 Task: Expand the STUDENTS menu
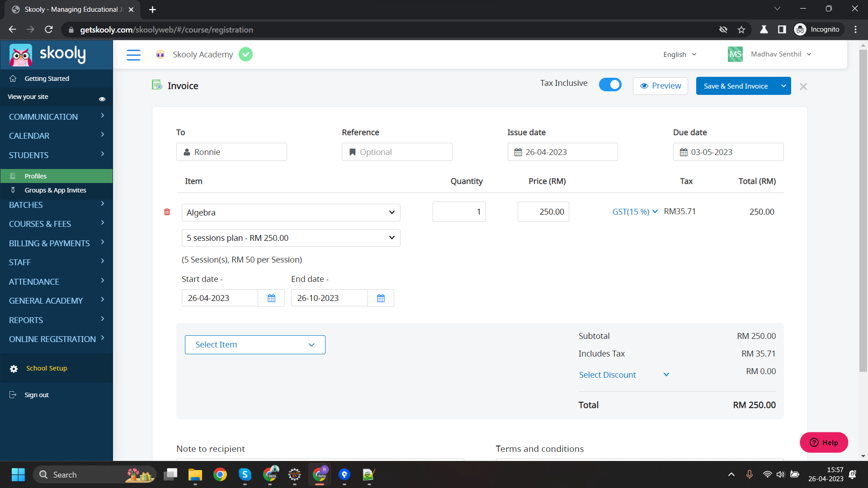point(57,155)
